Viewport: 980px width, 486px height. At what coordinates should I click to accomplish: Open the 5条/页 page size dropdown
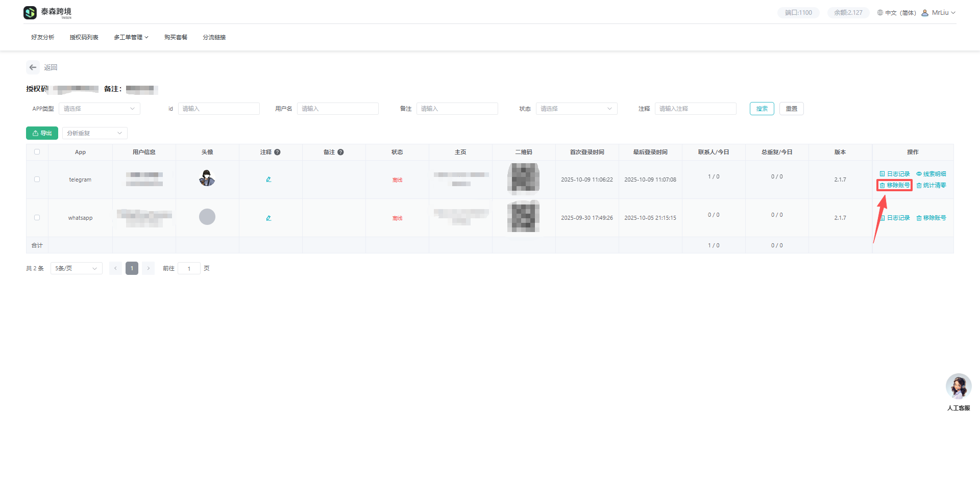[76, 268]
